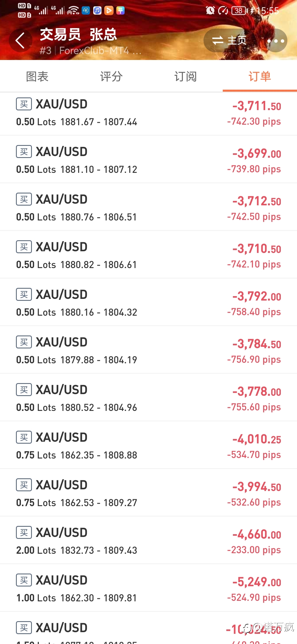The height and width of the screenshot is (644, 297).
Task: Open order with loss -3,712.50
Action: pos(148,207)
